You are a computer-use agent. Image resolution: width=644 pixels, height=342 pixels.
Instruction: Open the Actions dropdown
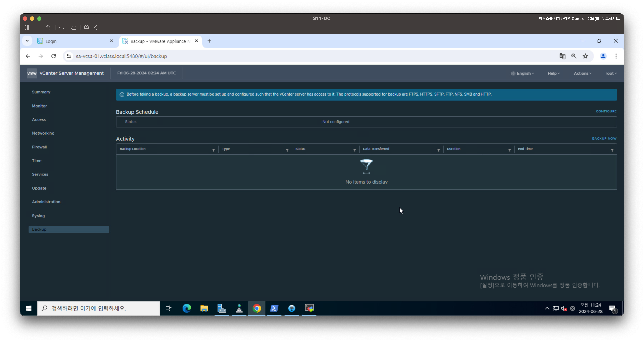[x=582, y=73]
